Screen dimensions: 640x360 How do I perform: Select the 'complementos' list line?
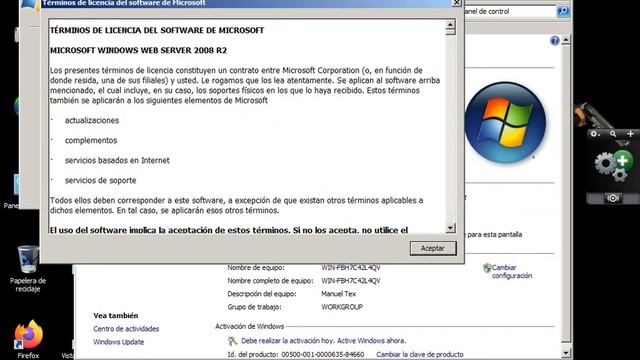click(x=91, y=140)
